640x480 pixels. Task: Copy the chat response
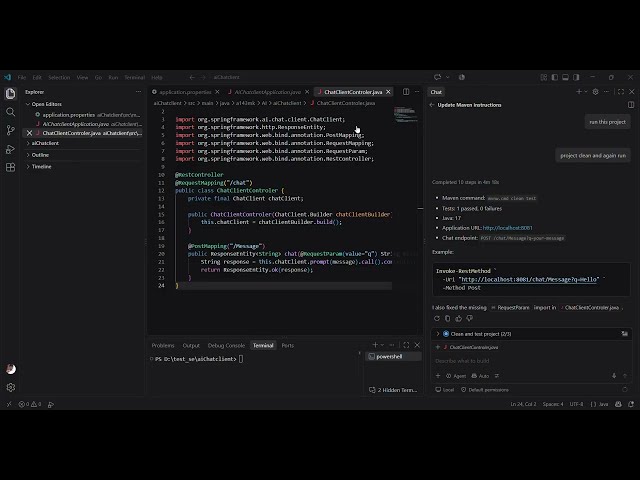pyautogui.click(x=448, y=318)
